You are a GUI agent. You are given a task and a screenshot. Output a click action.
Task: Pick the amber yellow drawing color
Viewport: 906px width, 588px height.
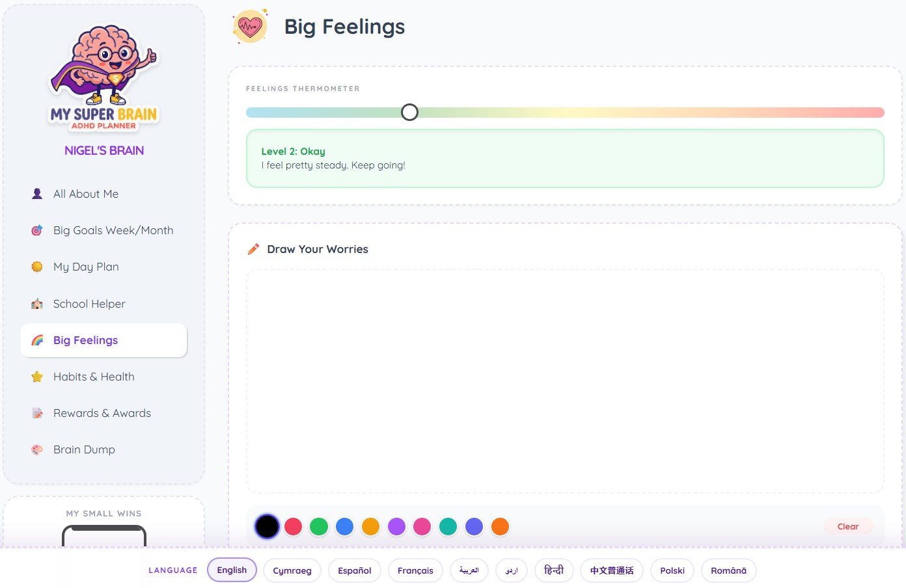pyautogui.click(x=370, y=526)
